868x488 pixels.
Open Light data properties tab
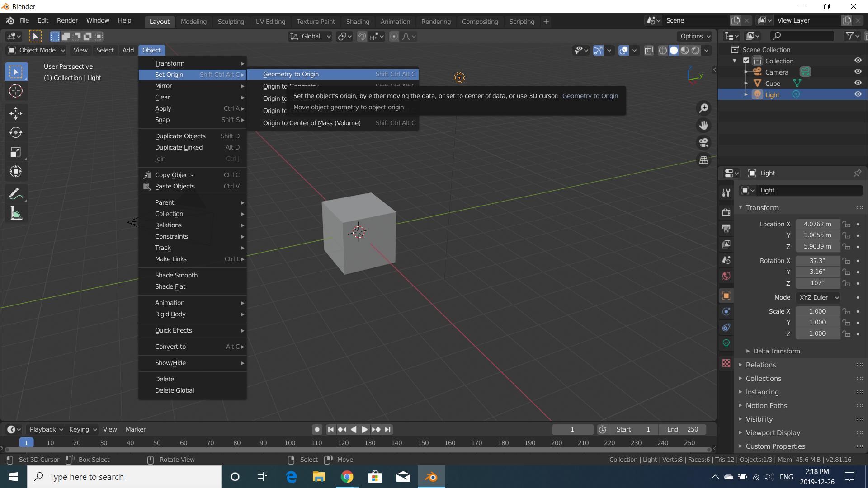pos(726,343)
